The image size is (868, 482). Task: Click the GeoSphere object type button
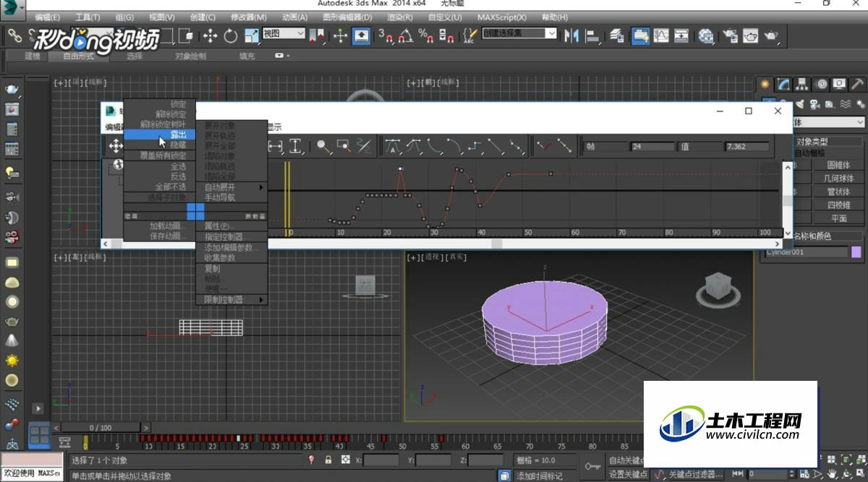[x=838, y=178]
